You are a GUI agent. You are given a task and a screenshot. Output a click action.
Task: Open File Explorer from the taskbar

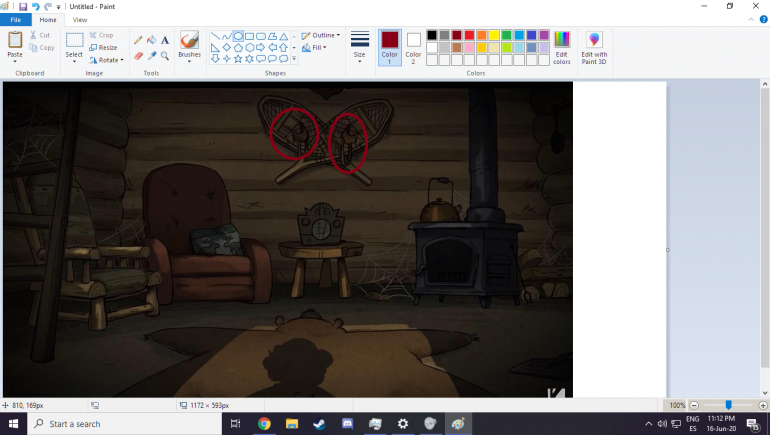point(292,424)
